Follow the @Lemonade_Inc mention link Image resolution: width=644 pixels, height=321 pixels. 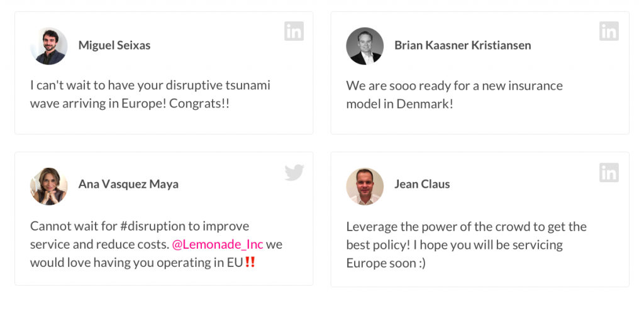click(x=217, y=244)
